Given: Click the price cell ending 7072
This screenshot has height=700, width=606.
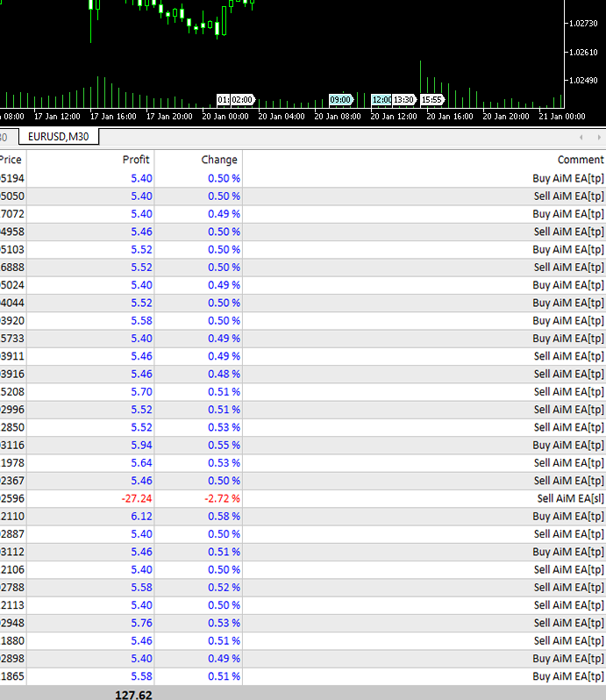Looking at the screenshot, I should (12, 214).
